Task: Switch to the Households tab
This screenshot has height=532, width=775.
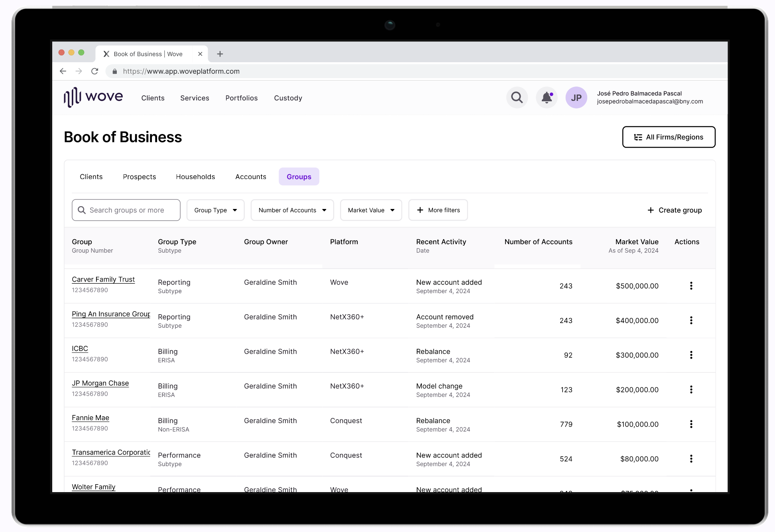Action: pos(195,177)
